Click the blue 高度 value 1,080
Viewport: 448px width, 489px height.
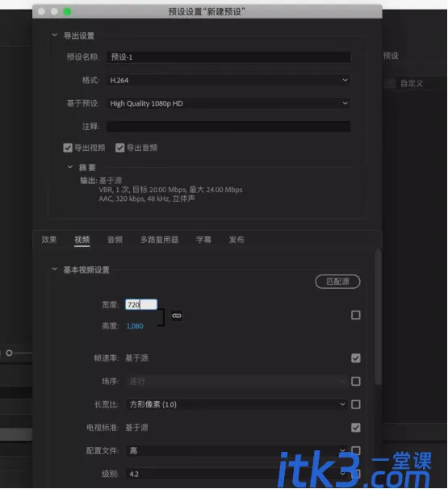(135, 326)
